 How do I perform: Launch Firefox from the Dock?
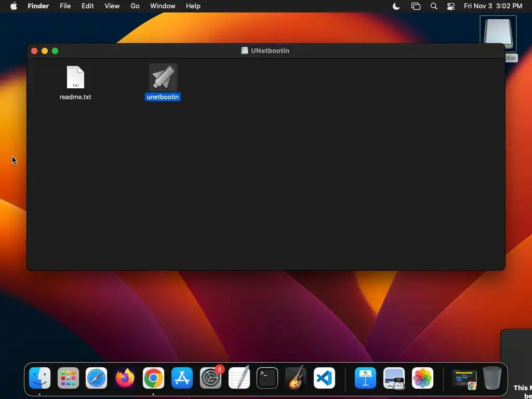[125, 378]
